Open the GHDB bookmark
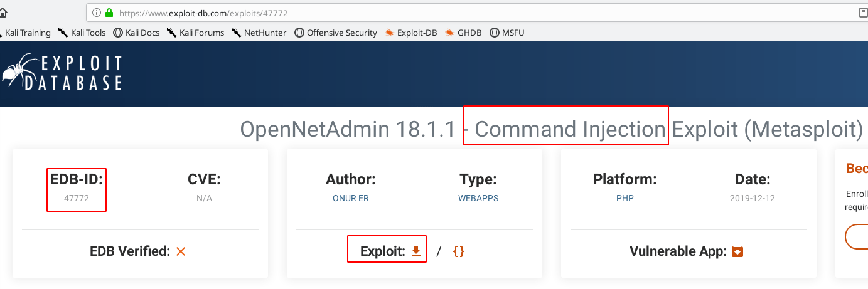868x289 pixels. [463, 33]
